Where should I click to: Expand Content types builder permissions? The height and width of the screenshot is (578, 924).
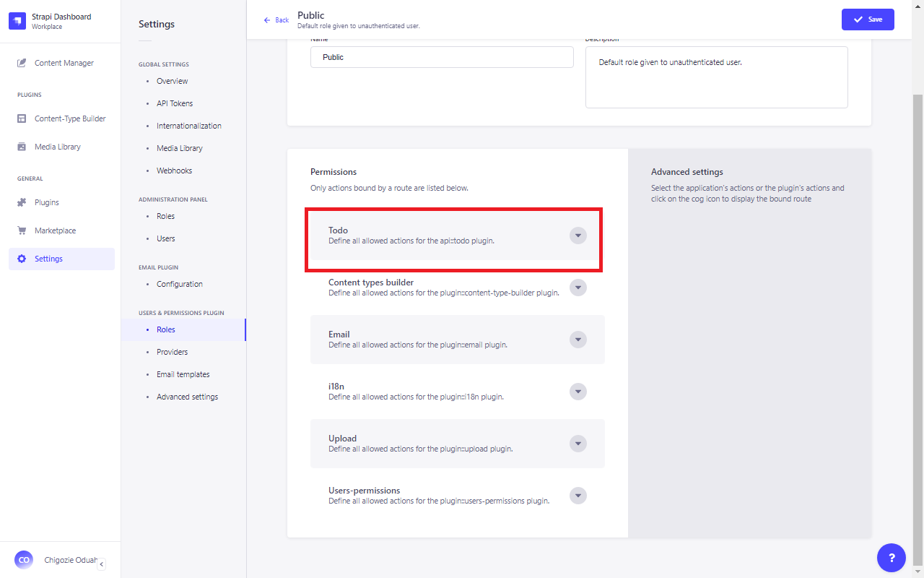click(577, 288)
